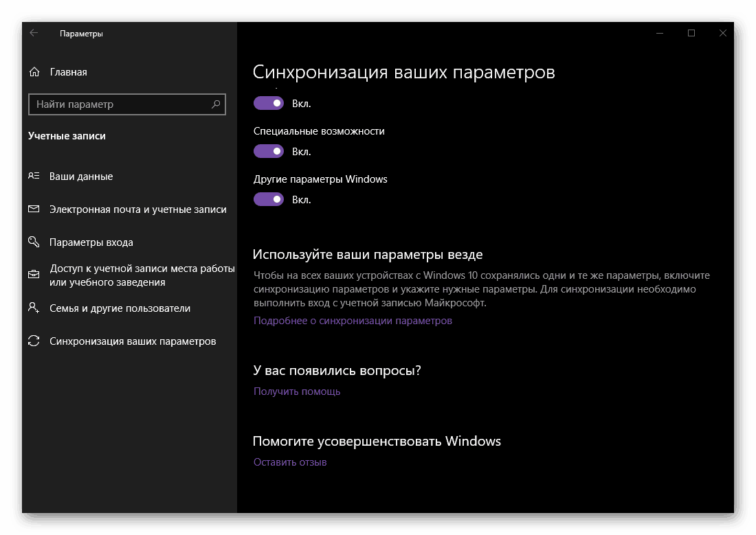
Task: Disable Другие параметры Windows switch
Action: coord(269,199)
